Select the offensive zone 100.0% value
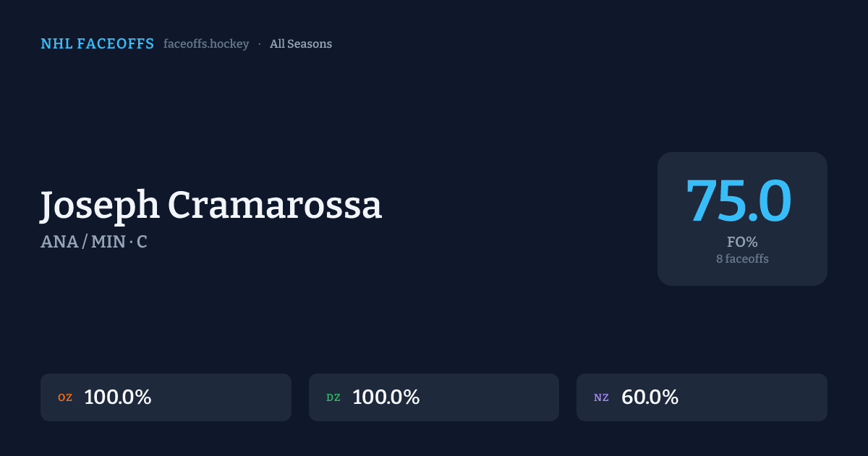This screenshot has height=456, width=868. tap(118, 397)
